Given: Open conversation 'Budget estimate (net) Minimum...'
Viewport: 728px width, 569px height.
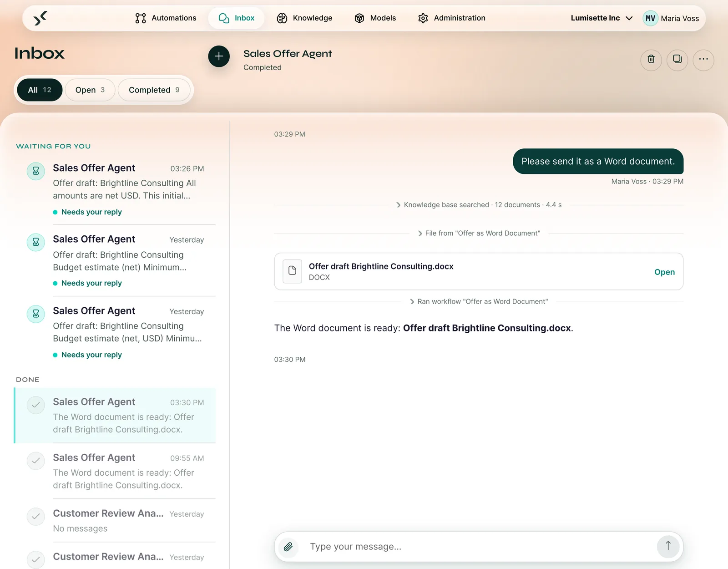Looking at the screenshot, I should click(x=115, y=260).
